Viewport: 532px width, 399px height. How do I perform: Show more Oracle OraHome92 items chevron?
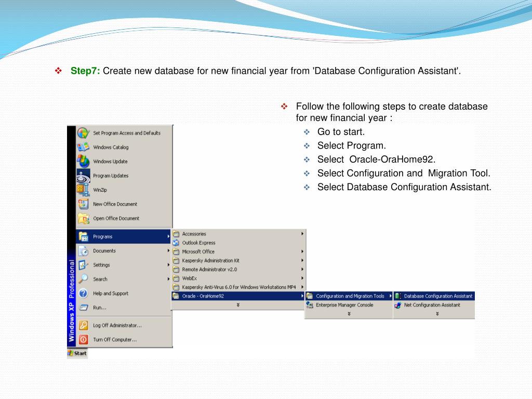pos(349,314)
